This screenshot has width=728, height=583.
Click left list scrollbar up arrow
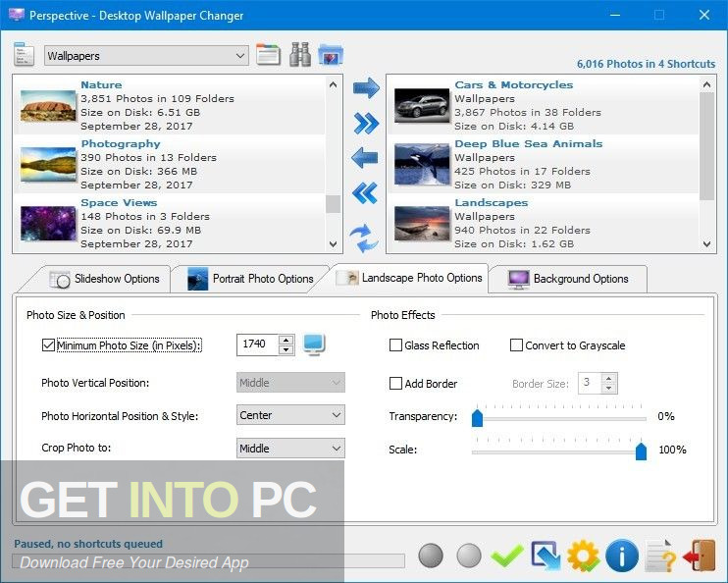coord(333,84)
